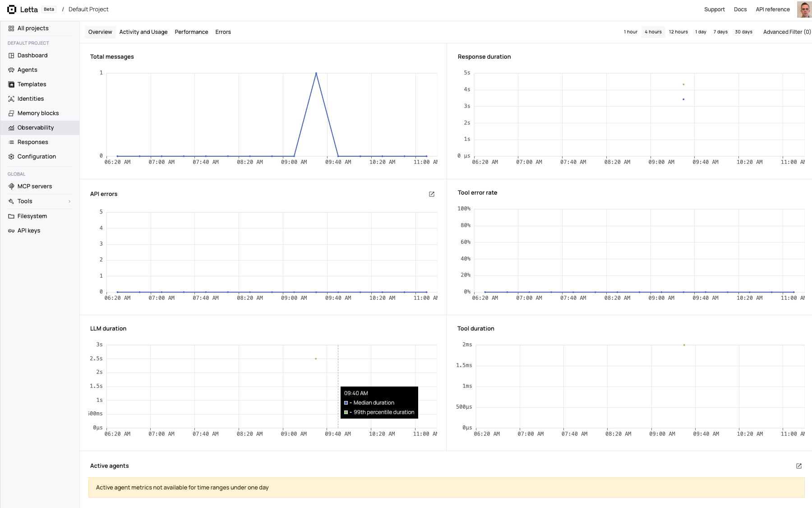The image size is (812, 508).
Task: Open the user profile avatar menu
Action: click(804, 9)
